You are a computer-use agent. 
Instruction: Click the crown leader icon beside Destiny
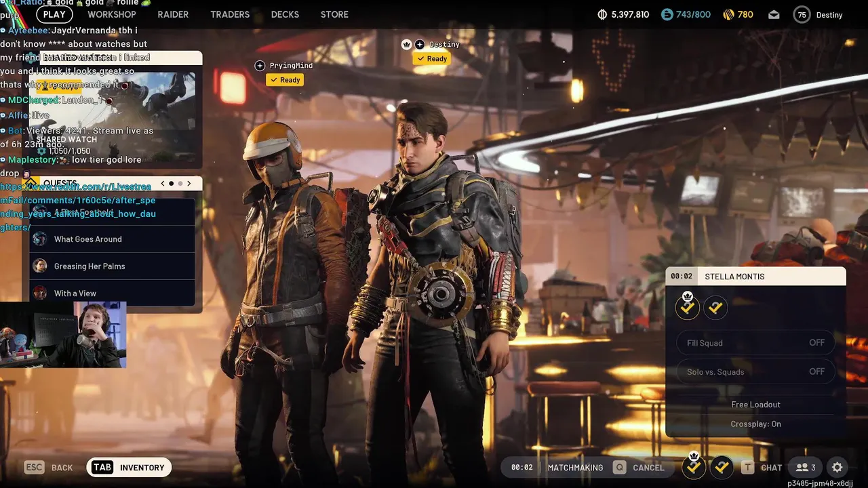coord(406,44)
